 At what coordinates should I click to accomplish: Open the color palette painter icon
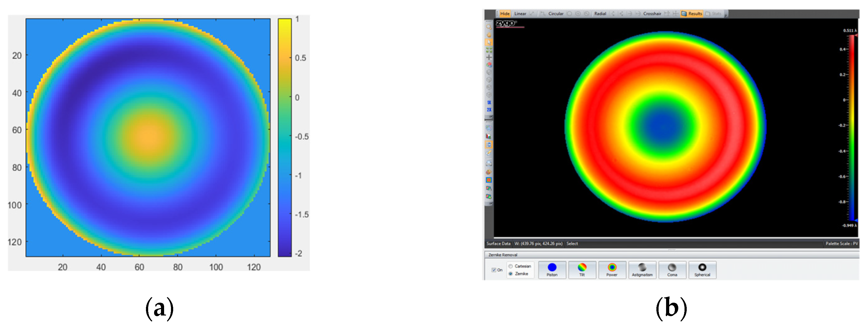pos(489,172)
